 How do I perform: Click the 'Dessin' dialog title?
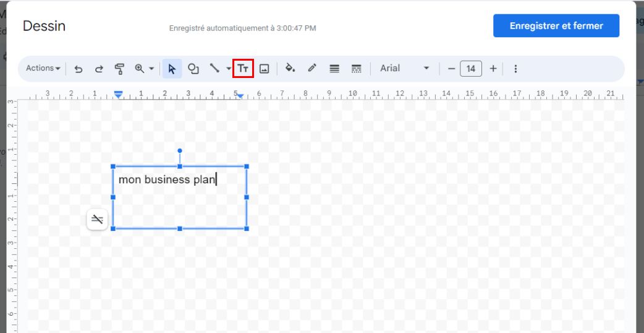pyautogui.click(x=44, y=27)
